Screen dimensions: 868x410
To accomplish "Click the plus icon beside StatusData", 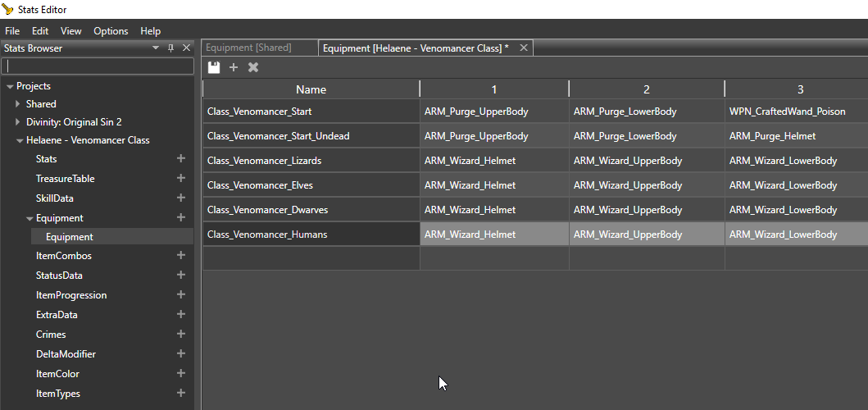I will pos(181,276).
